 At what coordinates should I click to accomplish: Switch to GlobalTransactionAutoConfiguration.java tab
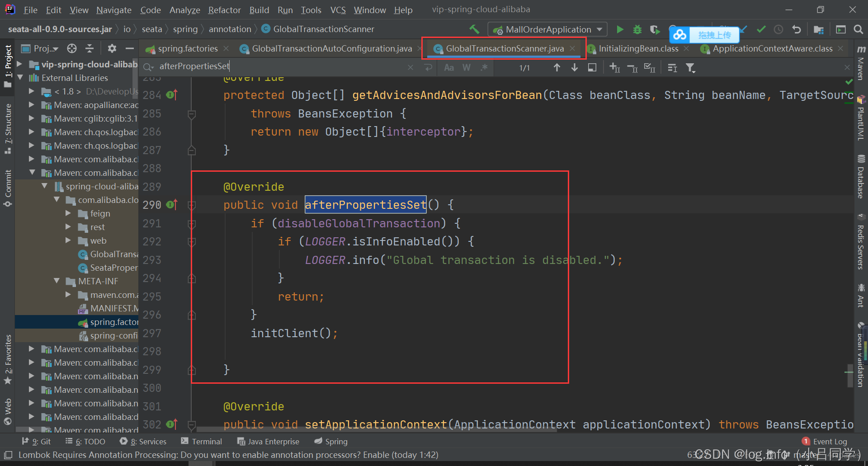click(332, 48)
